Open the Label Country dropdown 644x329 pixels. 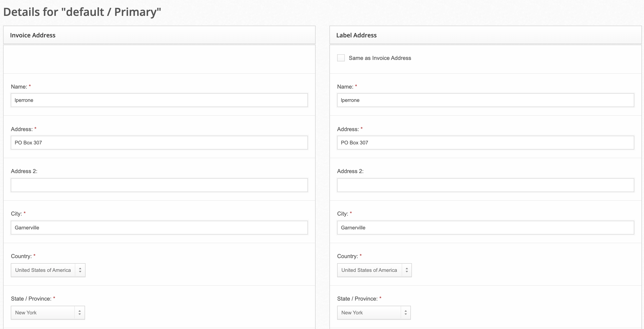tap(374, 270)
